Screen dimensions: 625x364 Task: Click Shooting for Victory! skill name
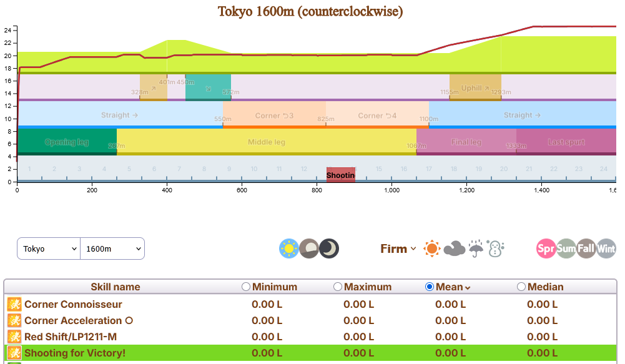click(x=75, y=353)
